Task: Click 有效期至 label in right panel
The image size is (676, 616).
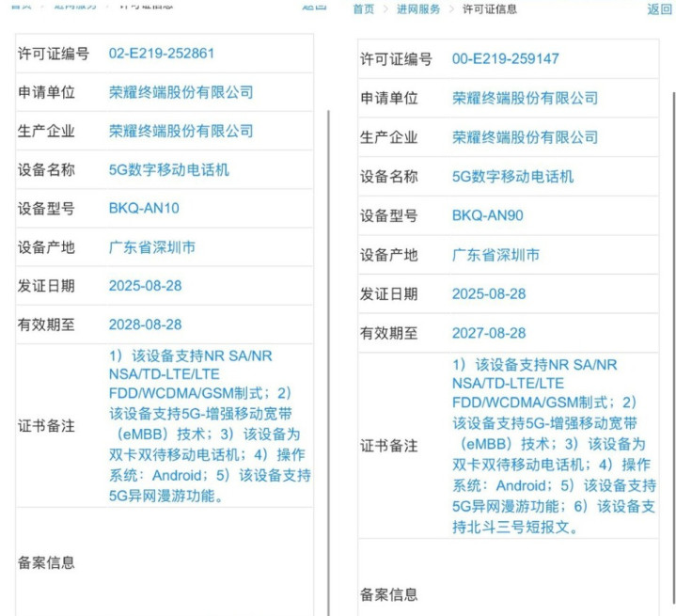Action: (x=389, y=333)
